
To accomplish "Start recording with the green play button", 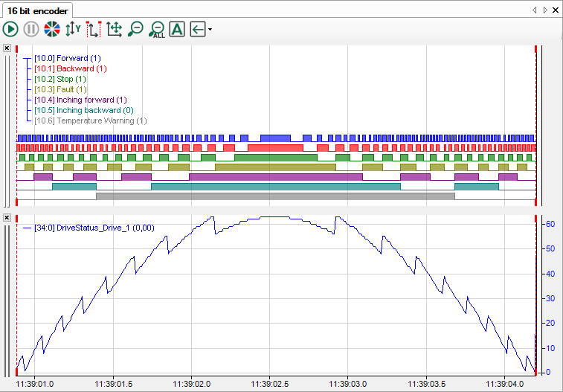I will 10,30.
